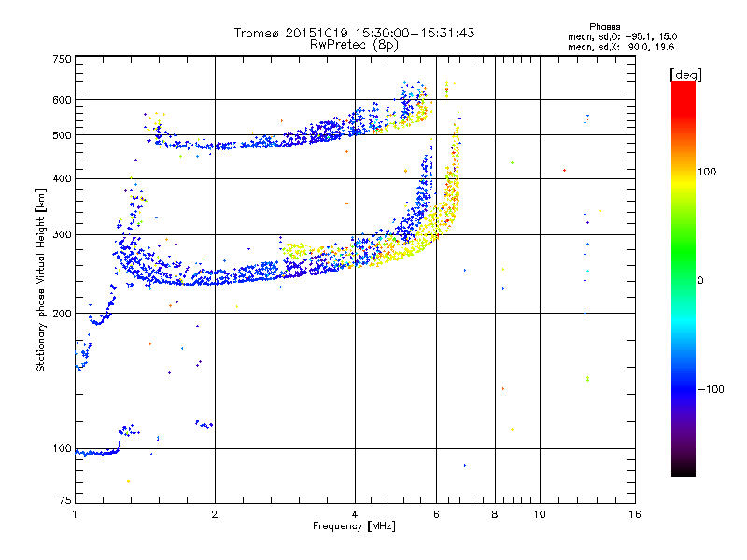Click the y-axis tick label '75'

65,500
